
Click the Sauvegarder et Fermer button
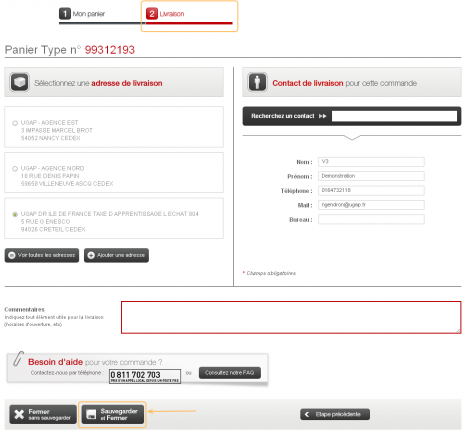coord(113,414)
